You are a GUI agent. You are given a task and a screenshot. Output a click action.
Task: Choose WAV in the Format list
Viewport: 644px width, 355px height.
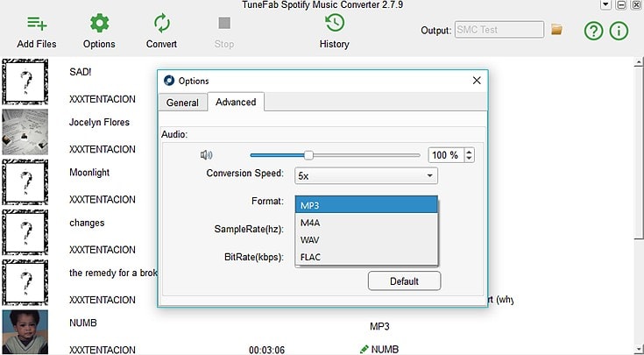click(366, 240)
